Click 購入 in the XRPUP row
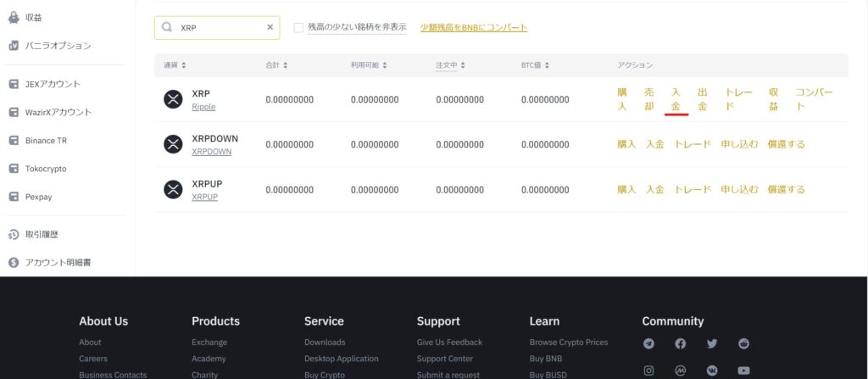The image size is (868, 379). click(x=626, y=190)
